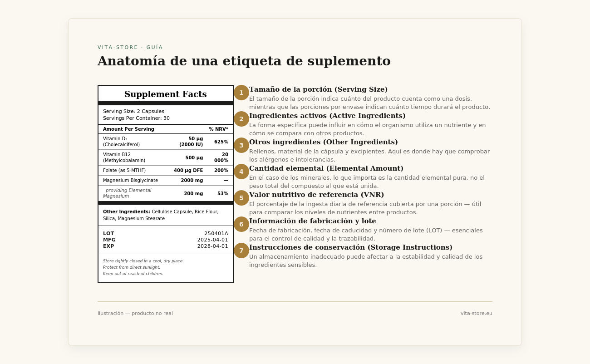The height and width of the screenshot is (364, 590).
Task: Select heading Ingredientes activos (Active Ingredients)
Action: 327,116
